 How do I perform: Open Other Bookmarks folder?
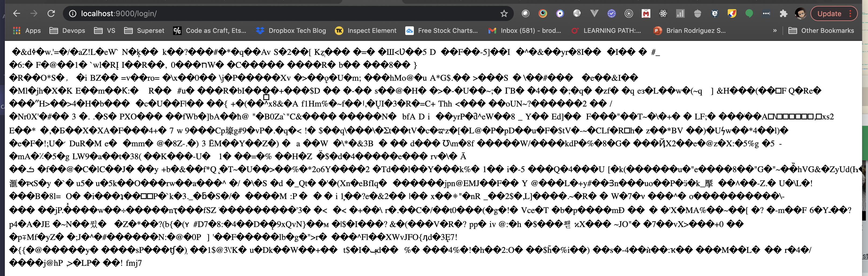tap(822, 30)
